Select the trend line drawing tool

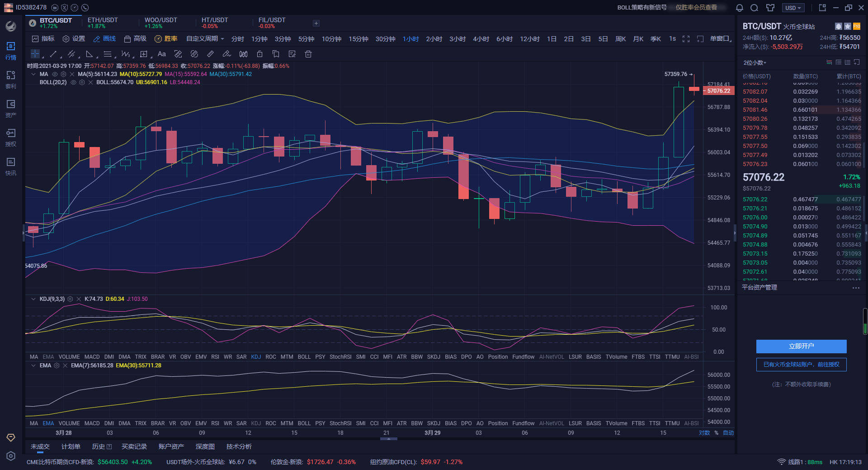coord(53,54)
